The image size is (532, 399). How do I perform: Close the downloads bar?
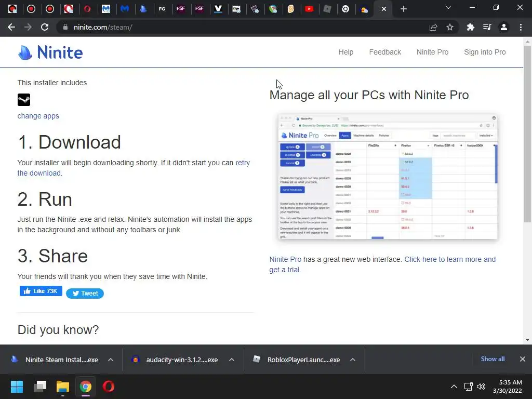pos(523,359)
